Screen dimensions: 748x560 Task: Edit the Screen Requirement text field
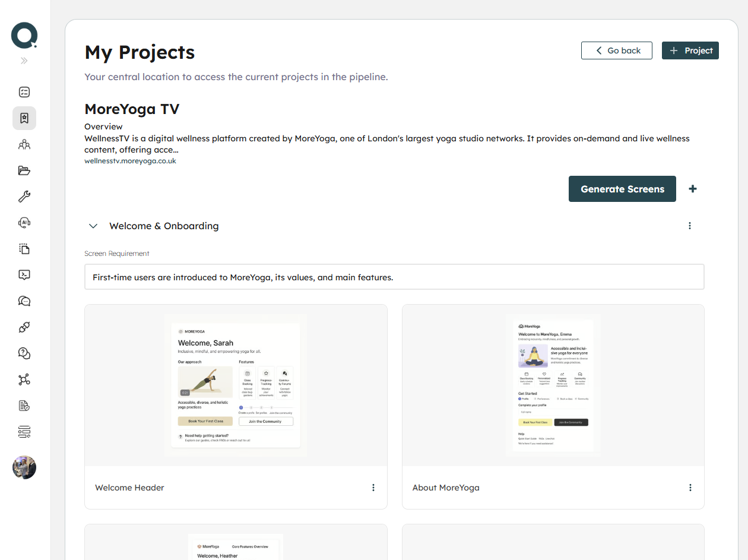tap(394, 277)
